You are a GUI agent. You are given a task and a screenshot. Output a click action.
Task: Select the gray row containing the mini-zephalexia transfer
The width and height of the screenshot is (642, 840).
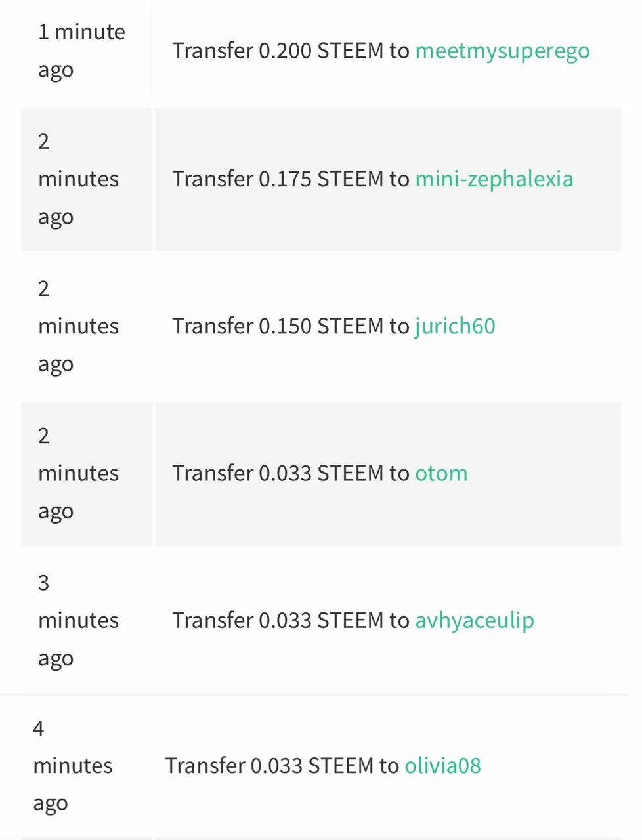[321, 179]
